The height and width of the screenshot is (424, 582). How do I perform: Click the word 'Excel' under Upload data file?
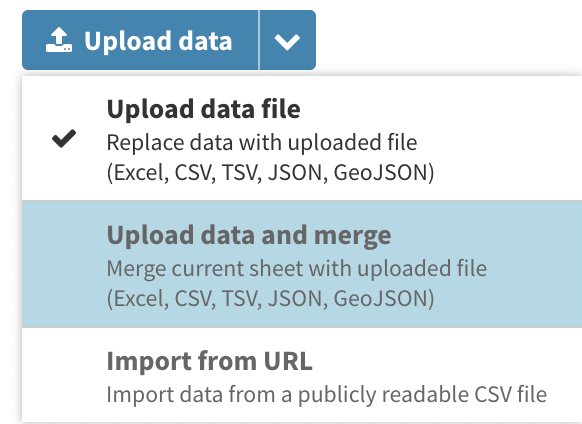[138, 173]
